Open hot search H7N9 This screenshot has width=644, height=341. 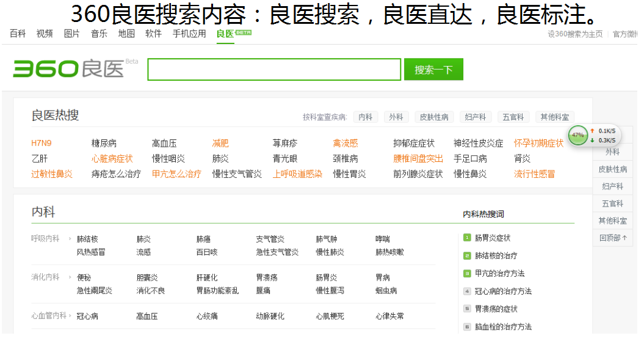pos(42,143)
